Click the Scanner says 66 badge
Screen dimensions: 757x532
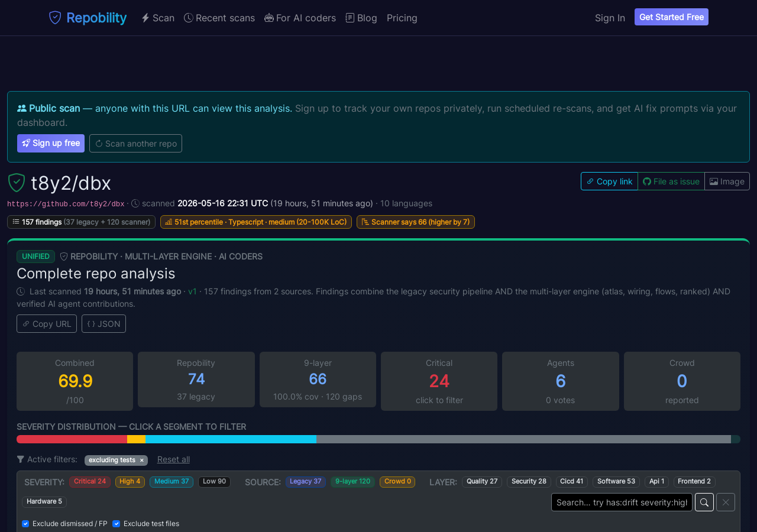coord(416,222)
